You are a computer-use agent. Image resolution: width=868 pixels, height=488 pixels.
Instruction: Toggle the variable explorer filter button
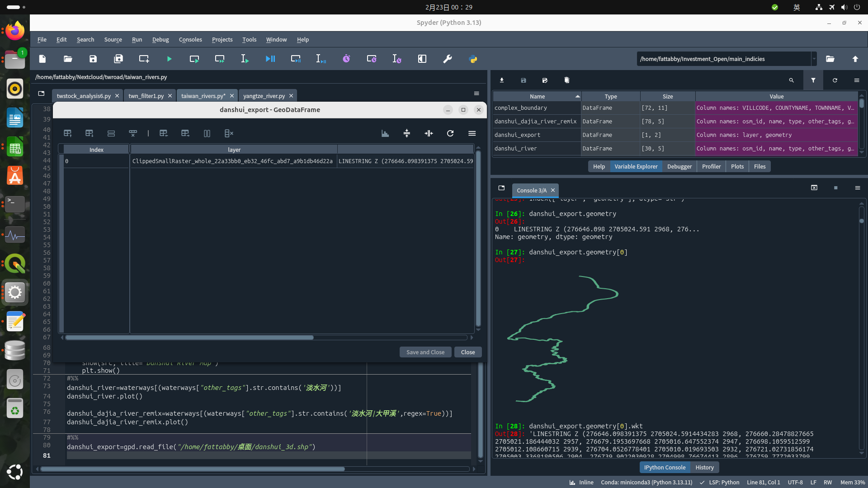(813, 80)
